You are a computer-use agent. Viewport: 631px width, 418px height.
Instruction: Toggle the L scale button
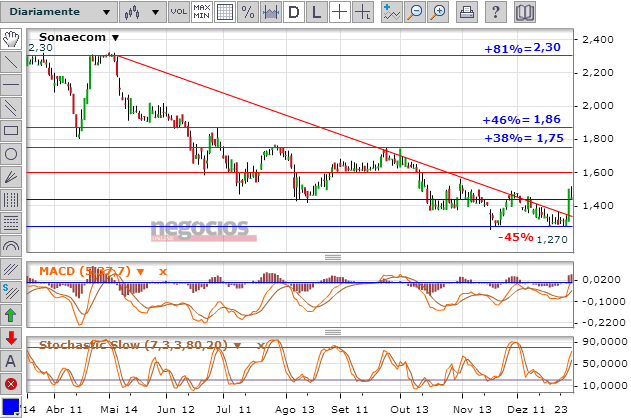[317, 12]
